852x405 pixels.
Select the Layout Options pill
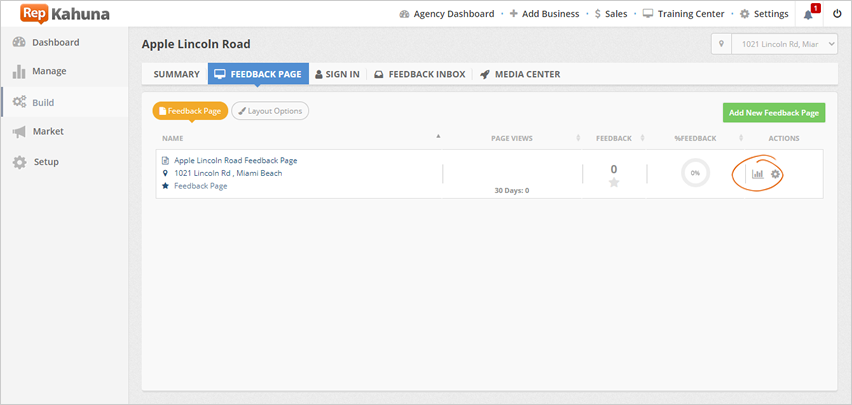270,111
